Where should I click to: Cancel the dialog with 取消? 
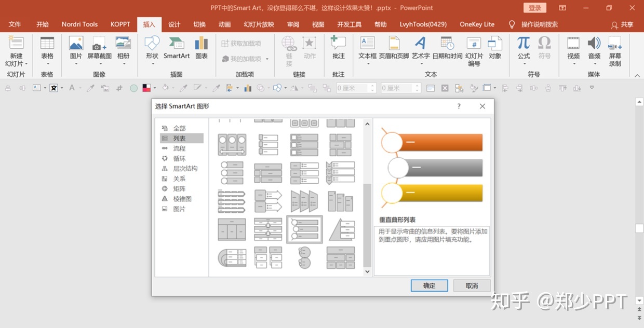[472, 285]
